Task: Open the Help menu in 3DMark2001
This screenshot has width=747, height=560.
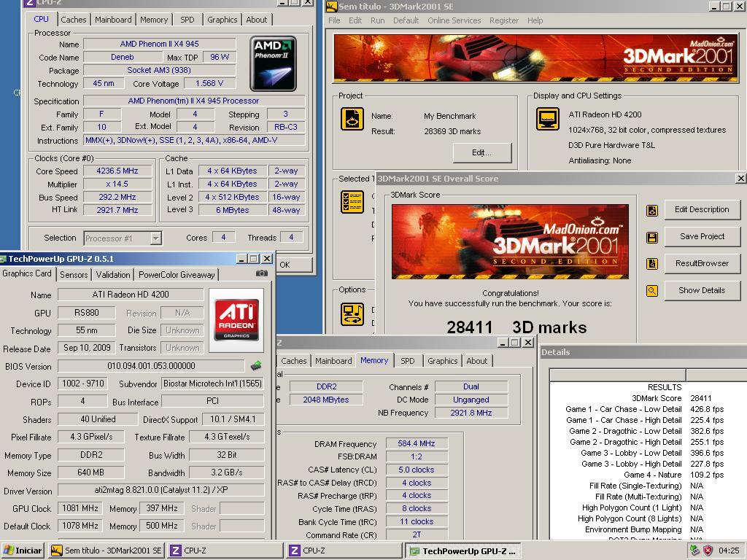Action: 535,20
